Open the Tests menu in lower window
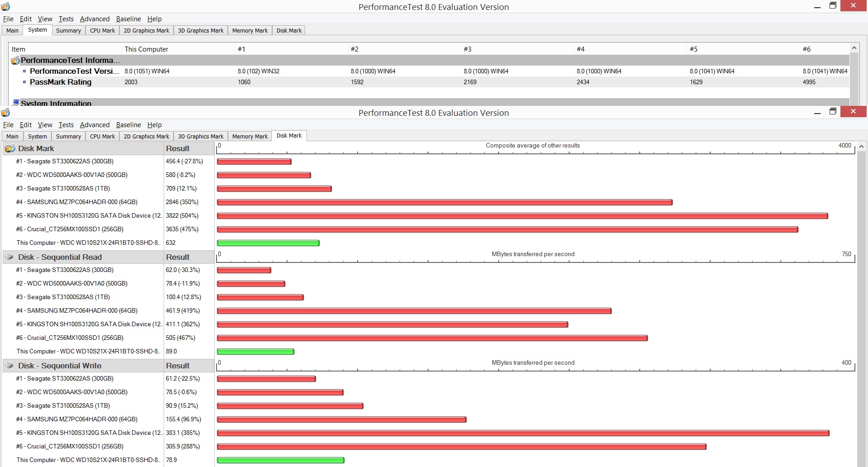 coord(66,125)
